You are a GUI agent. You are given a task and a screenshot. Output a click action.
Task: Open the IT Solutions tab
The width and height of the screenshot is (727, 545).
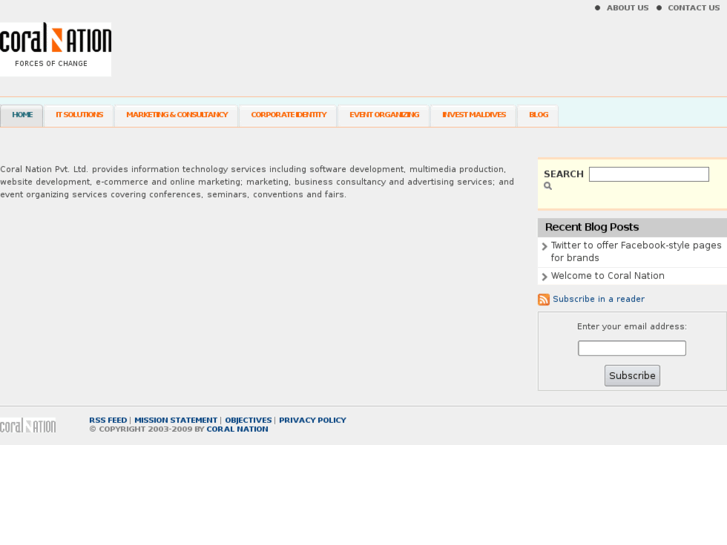point(79,115)
